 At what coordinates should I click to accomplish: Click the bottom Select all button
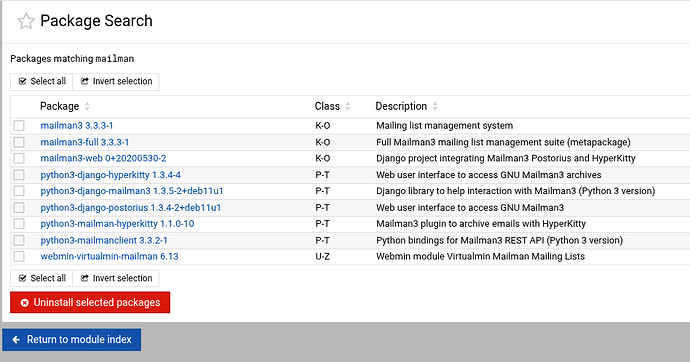(42, 278)
